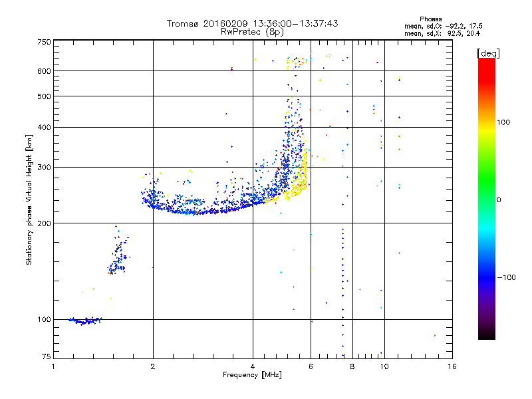Click the 'mean, sd,X: 92.5, 20.4' statistic
The width and height of the screenshot is (532, 399).
click(442, 33)
